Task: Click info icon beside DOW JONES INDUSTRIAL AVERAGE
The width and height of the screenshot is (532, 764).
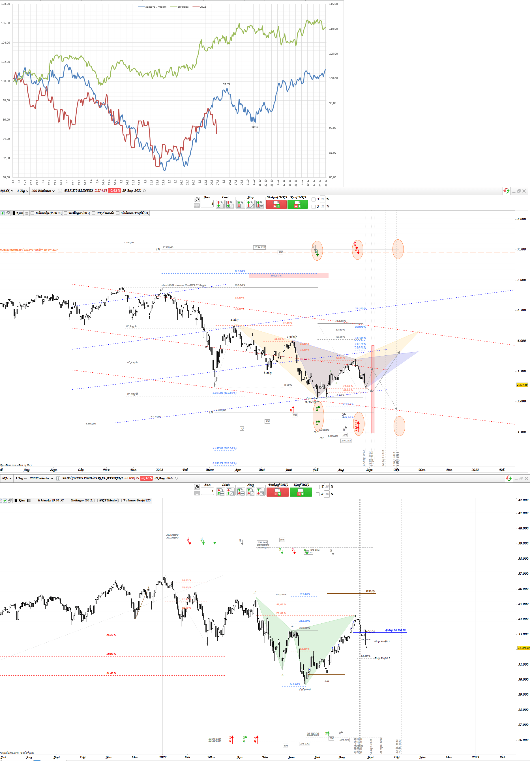Action: pos(58,478)
